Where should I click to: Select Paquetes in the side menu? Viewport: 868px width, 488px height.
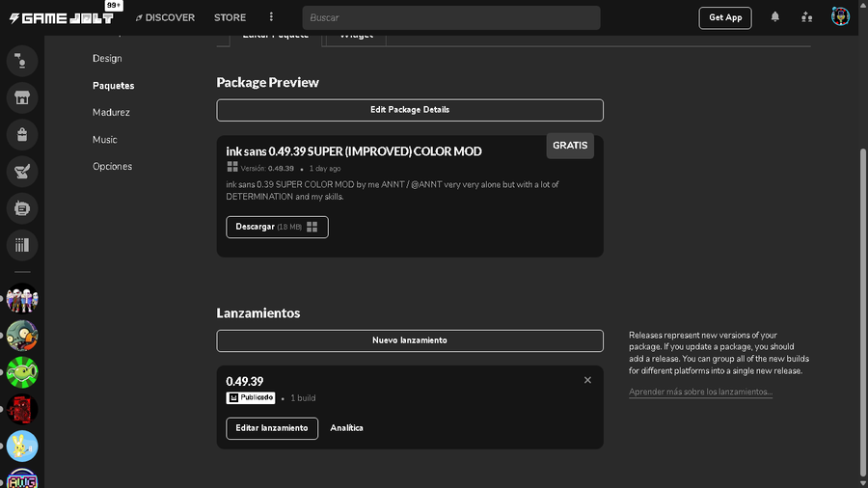pyautogui.click(x=114, y=86)
